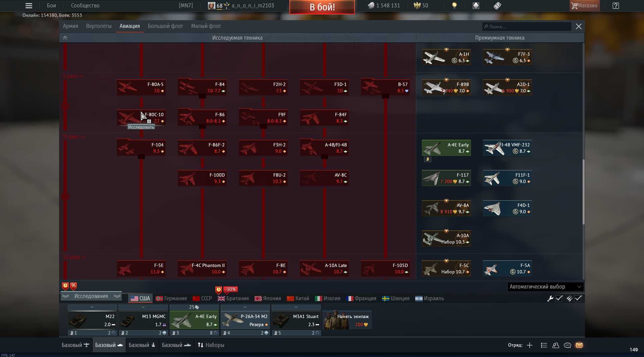This screenshot has height=357, width=644.
Task: Toggle the auto-repair checkbox
Action: coord(559,299)
